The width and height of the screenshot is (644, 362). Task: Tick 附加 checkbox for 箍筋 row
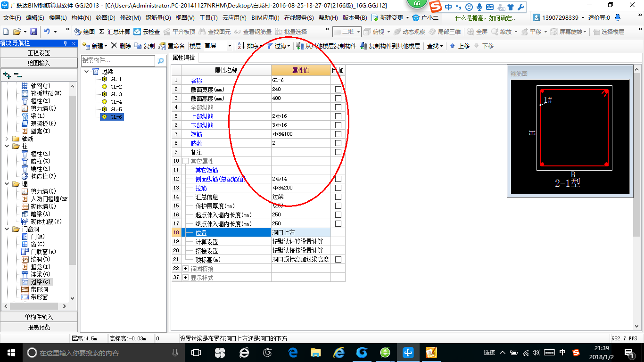pos(338,134)
